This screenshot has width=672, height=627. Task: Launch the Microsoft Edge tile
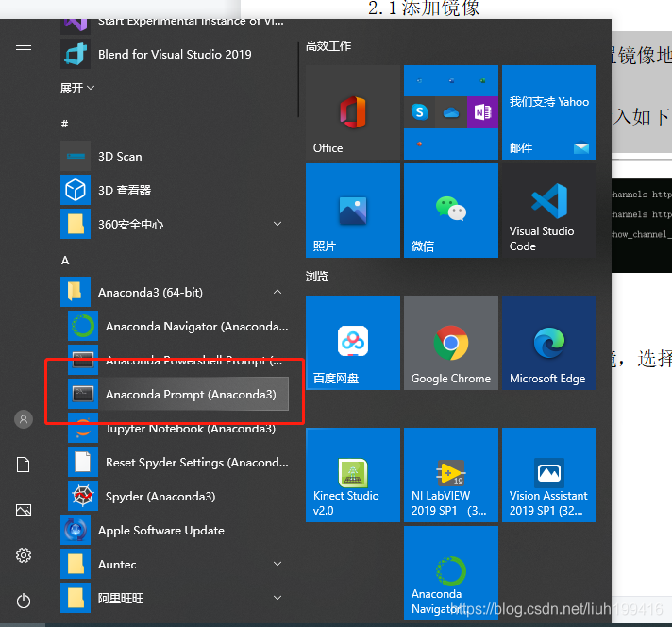click(549, 343)
